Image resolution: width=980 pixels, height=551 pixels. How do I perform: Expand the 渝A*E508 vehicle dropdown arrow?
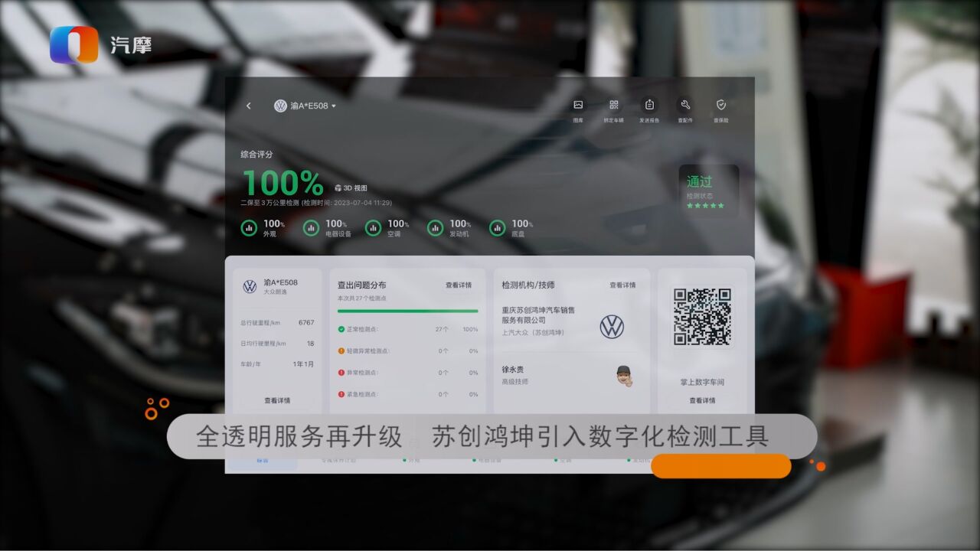[x=334, y=106]
